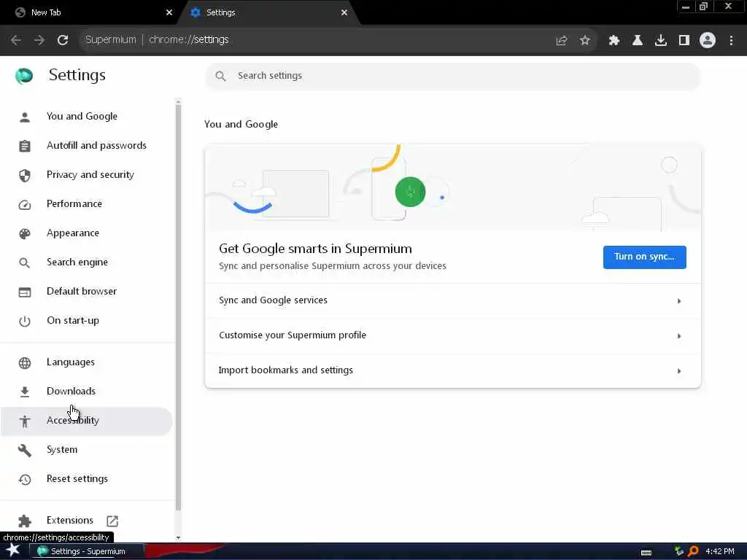Click the green tray icon beside search

pos(679,551)
